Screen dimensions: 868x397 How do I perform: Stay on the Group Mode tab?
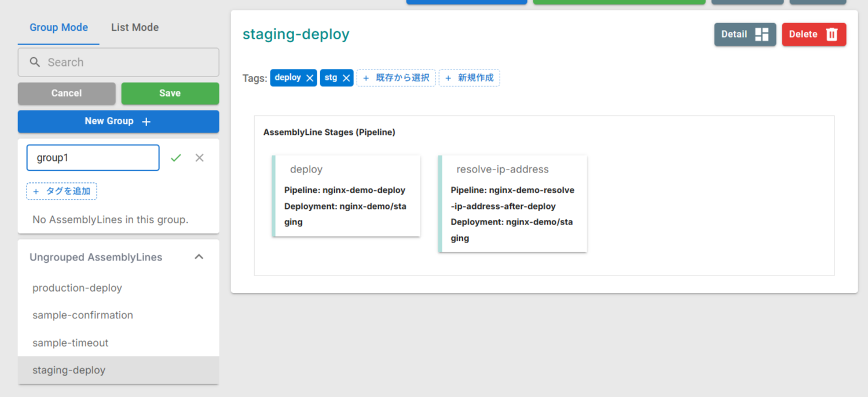pos(58,27)
